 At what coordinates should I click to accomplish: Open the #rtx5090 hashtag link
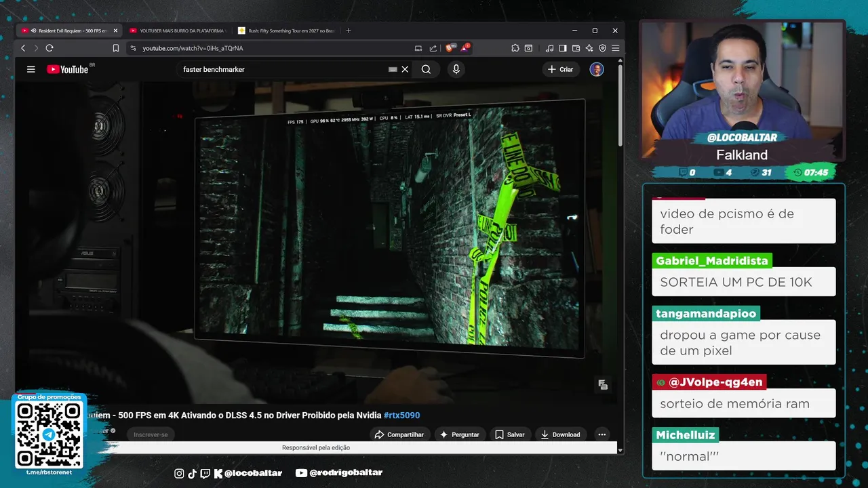(x=401, y=415)
